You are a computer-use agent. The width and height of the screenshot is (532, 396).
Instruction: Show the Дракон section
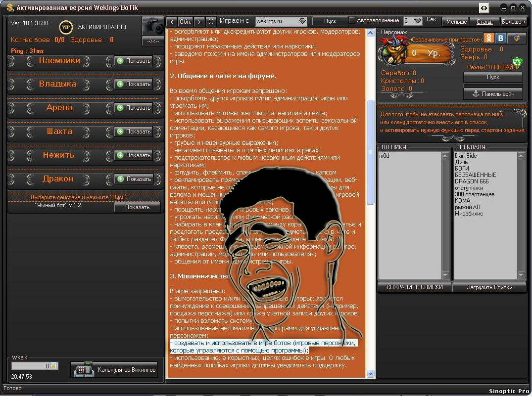point(134,179)
